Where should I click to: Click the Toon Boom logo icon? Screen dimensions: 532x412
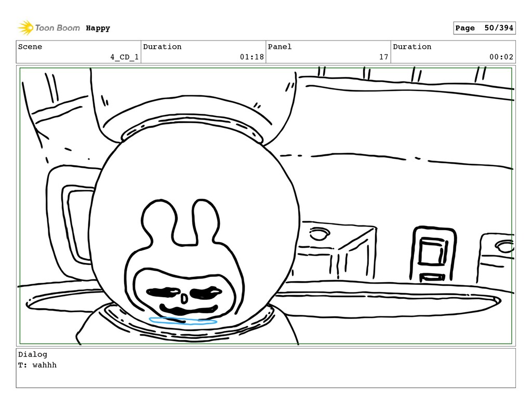[25, 28]
